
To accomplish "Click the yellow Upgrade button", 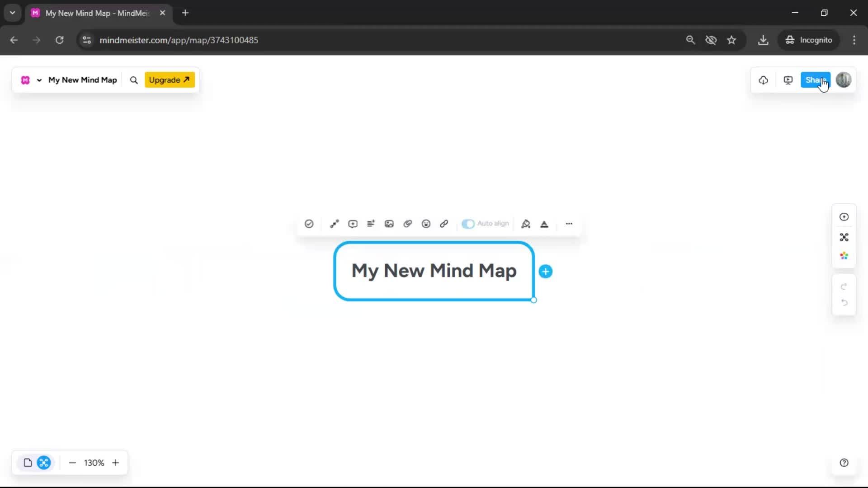I will (x=170, y=80).
